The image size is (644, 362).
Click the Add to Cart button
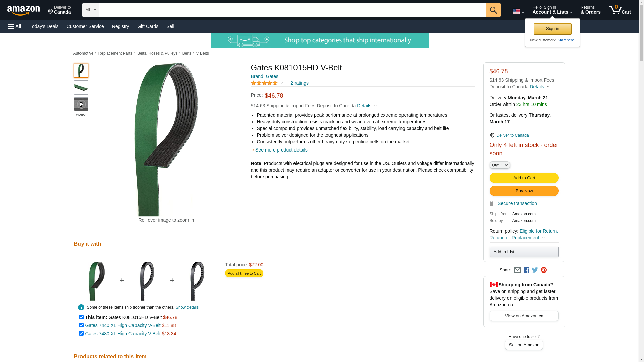[x=524, y=178]
